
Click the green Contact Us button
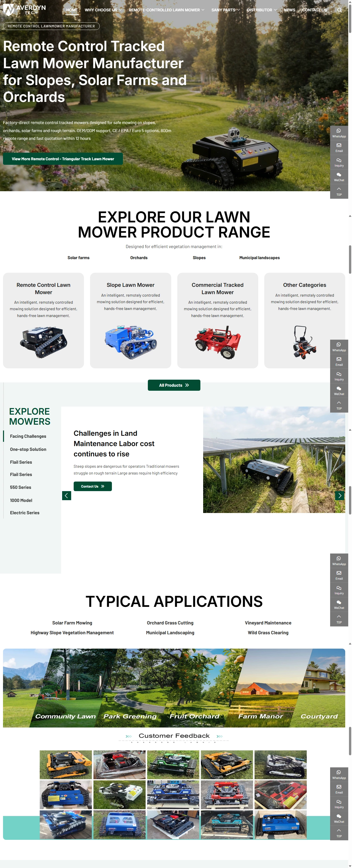pyautogui.click(x=93, y=487)
